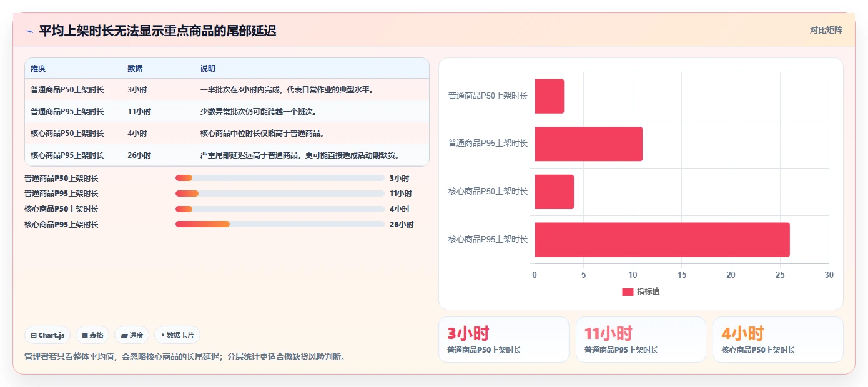
Task: Select the 表格 tag chip
Action: click(92, 335)
